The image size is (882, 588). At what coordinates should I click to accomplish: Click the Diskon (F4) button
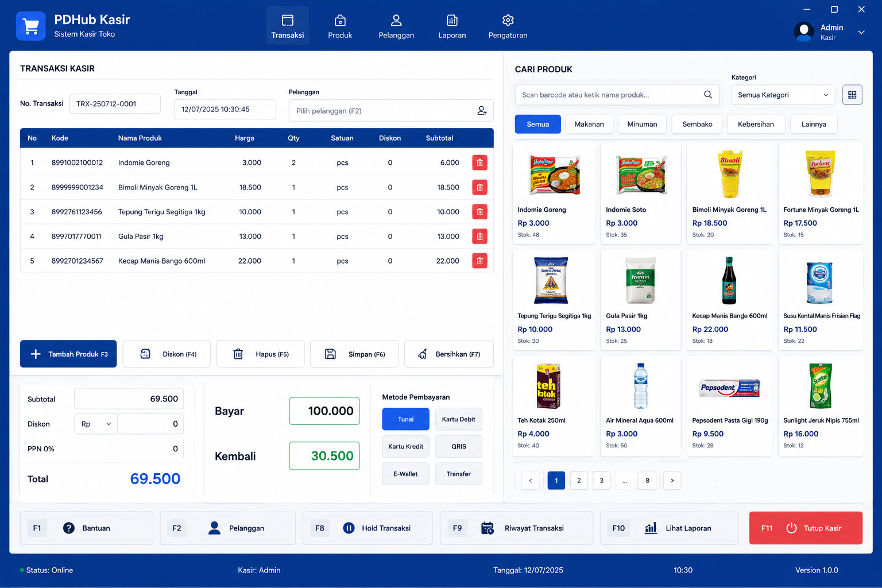[167, 354]
